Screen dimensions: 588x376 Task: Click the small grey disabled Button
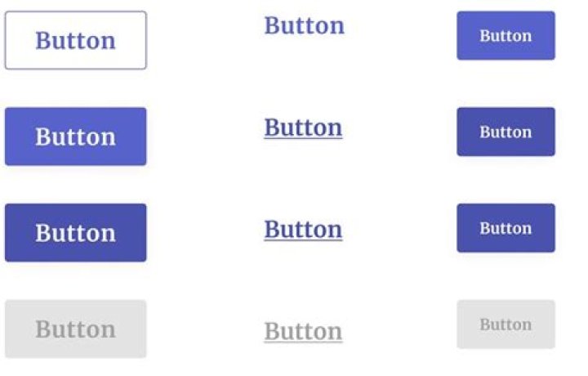[x=506, y=325]
